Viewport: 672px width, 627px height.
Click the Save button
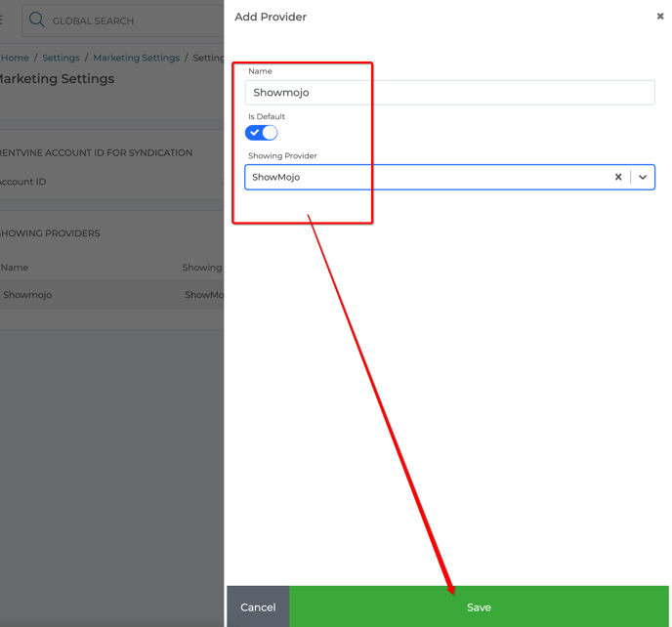(479, 606)
